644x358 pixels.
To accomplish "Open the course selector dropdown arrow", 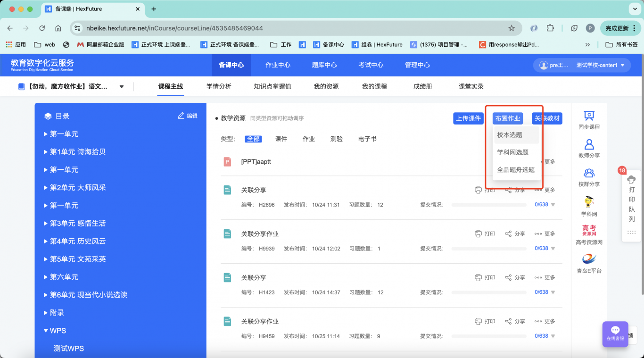I will [122, 87].
